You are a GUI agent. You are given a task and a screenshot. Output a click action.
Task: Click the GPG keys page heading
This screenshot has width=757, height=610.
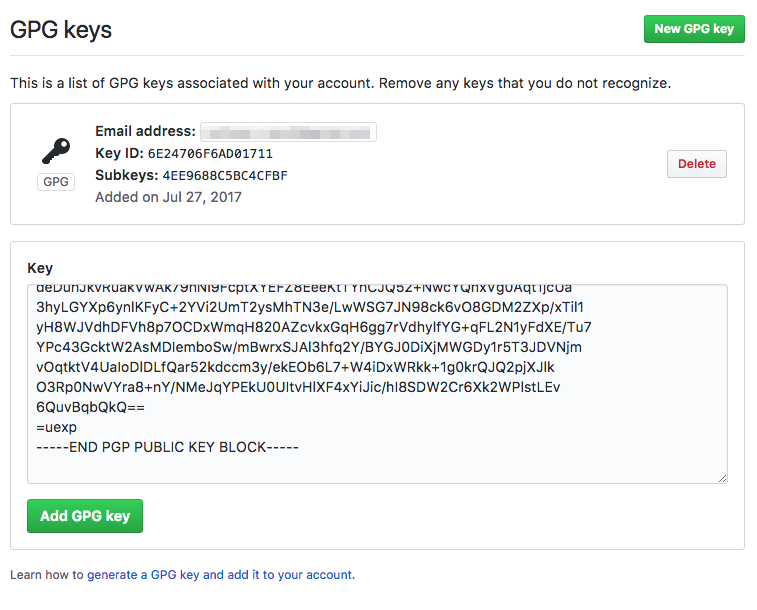pos(61,30)
